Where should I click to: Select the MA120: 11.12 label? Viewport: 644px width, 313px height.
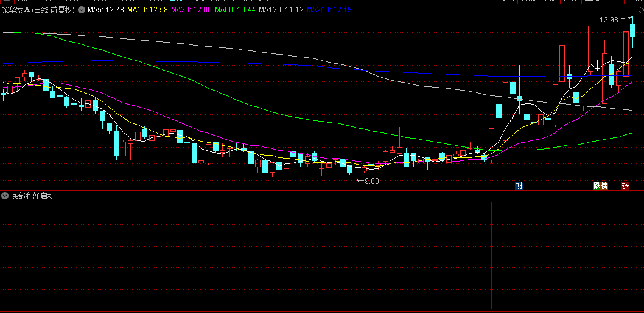(281, 10)
